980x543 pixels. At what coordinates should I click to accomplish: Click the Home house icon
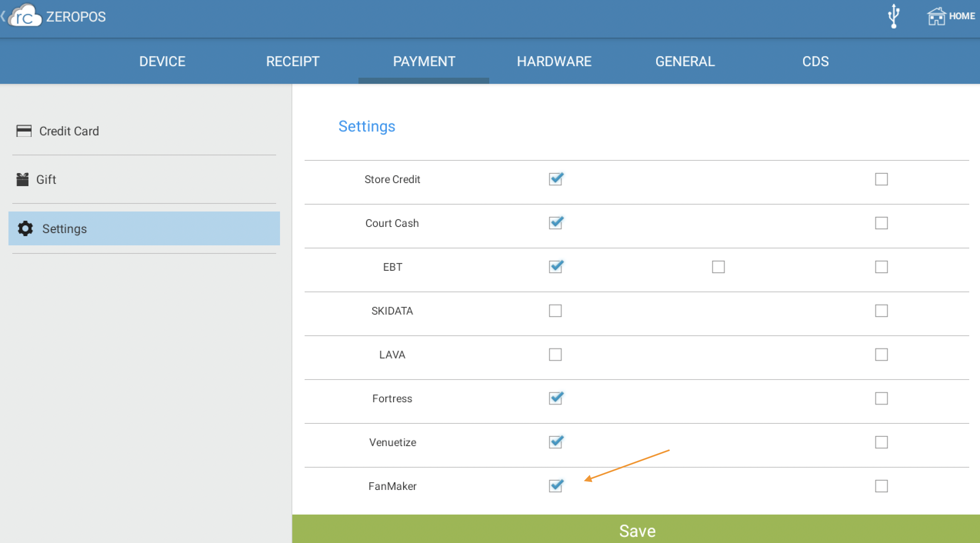click(x=936, y=17)
